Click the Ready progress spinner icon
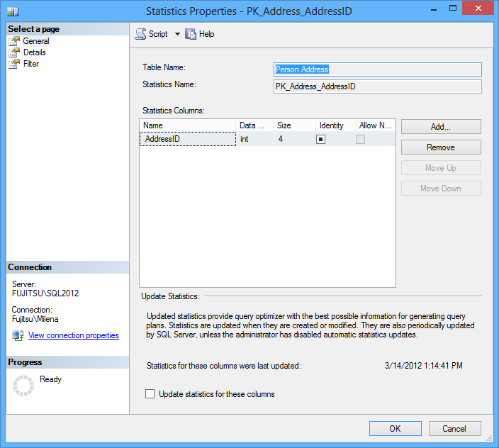Viewport: 499px width, 448px height. 23,385
